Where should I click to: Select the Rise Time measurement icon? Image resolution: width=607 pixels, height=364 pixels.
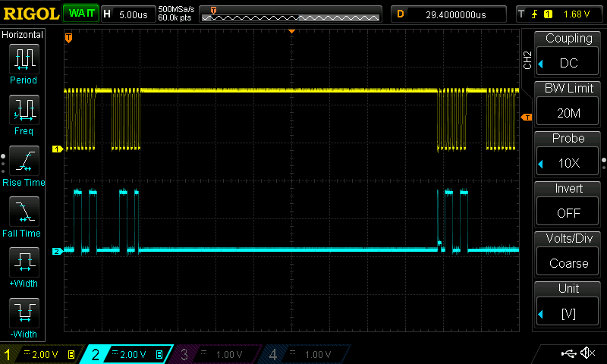24,161
